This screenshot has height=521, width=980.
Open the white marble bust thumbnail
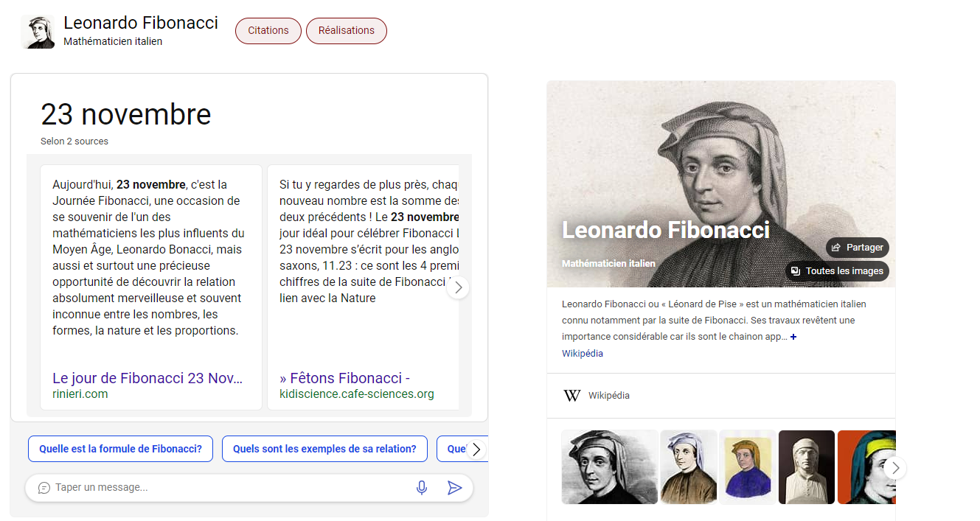807,467
